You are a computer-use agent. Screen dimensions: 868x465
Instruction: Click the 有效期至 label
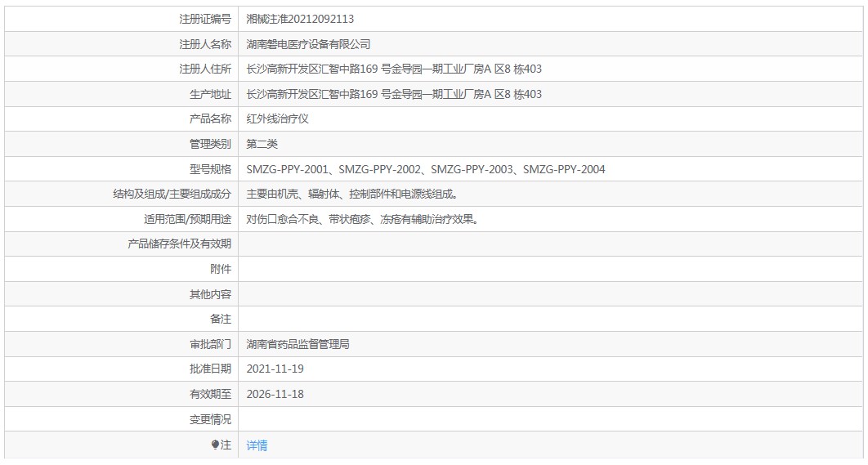tap(210, 394)
